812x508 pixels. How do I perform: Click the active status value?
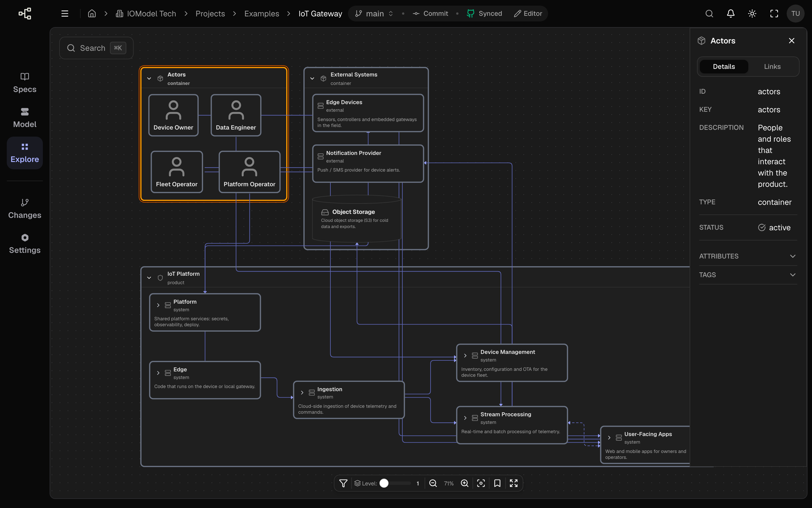[774, 227]
